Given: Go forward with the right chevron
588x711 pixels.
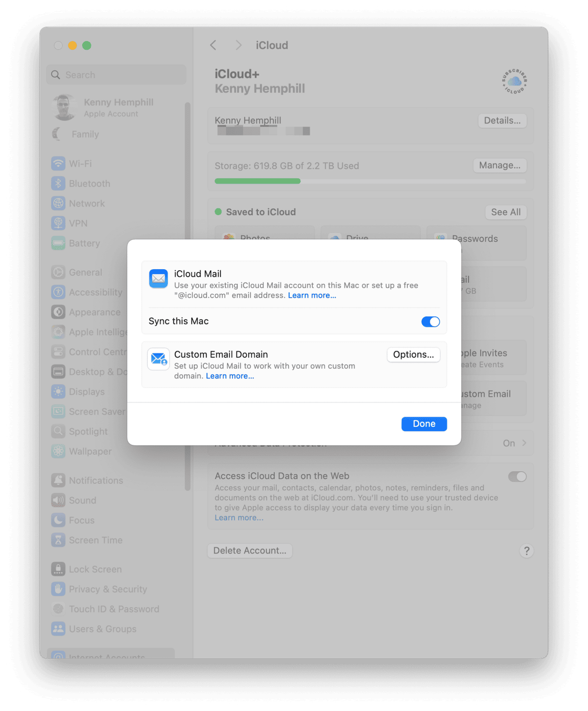Looking at the screenshot, I should click(x=238, y=45).
